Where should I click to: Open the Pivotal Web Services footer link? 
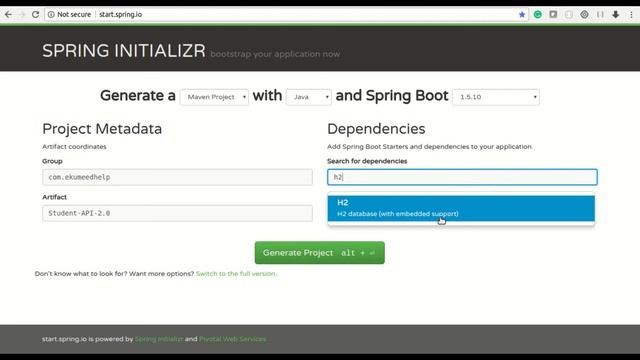(232, 339)
